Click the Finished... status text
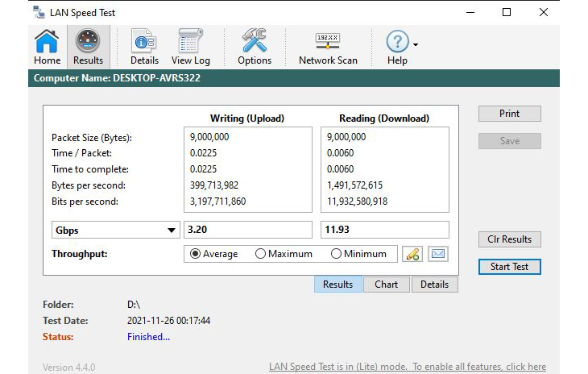588x374 pixels. (148, 337)
